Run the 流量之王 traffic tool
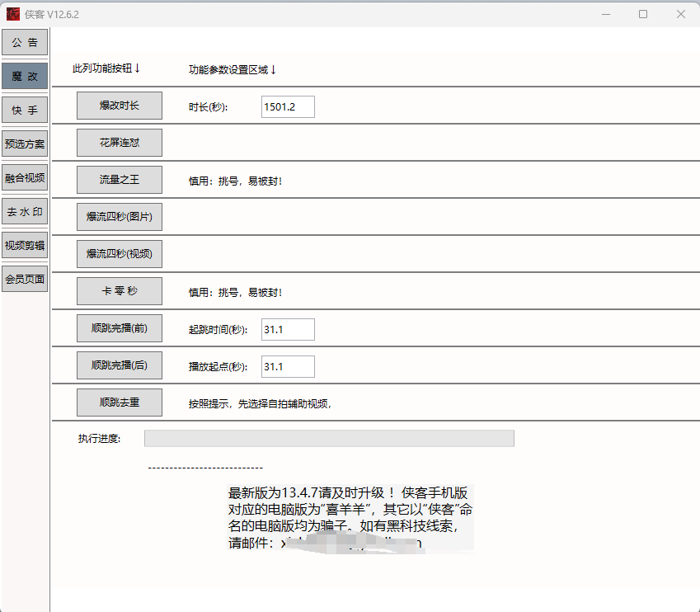Image resolution: width=700 pixels, height=612 pixels. [119, 180]
